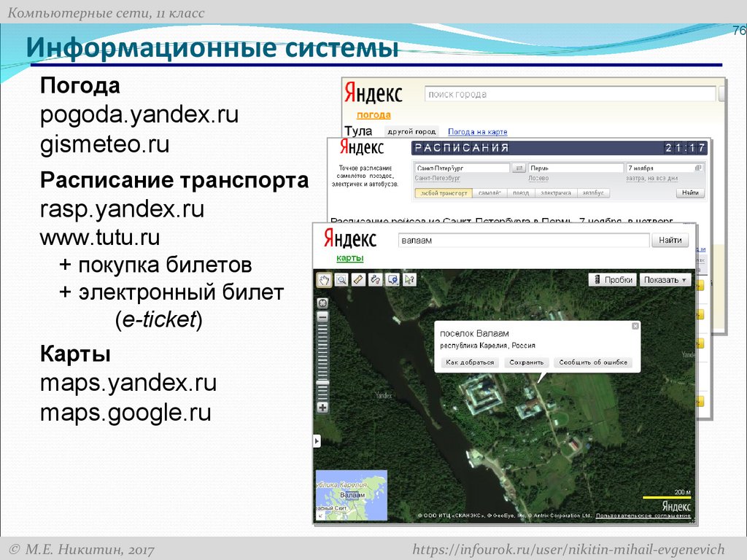747x560 pixels.
Task: Click Сообщить об ошибке in the popup
Action: point(593,362)
